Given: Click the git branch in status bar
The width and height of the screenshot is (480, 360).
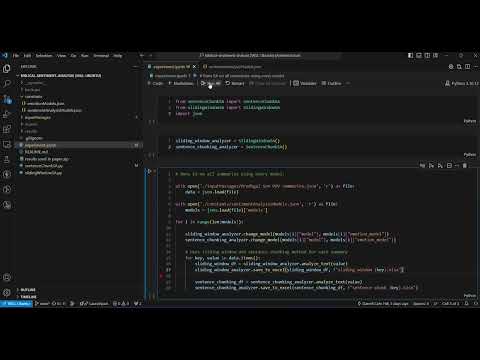Looking at the screenshot, I should pyautogui.click(x=42, y=303).
